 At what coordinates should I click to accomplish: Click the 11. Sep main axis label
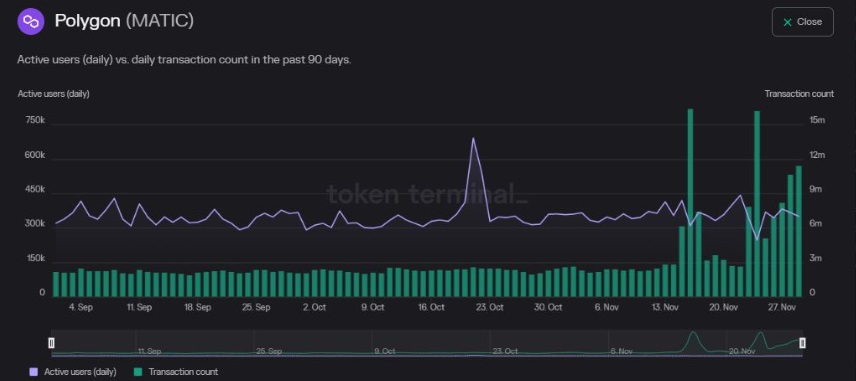pos(139,307)
